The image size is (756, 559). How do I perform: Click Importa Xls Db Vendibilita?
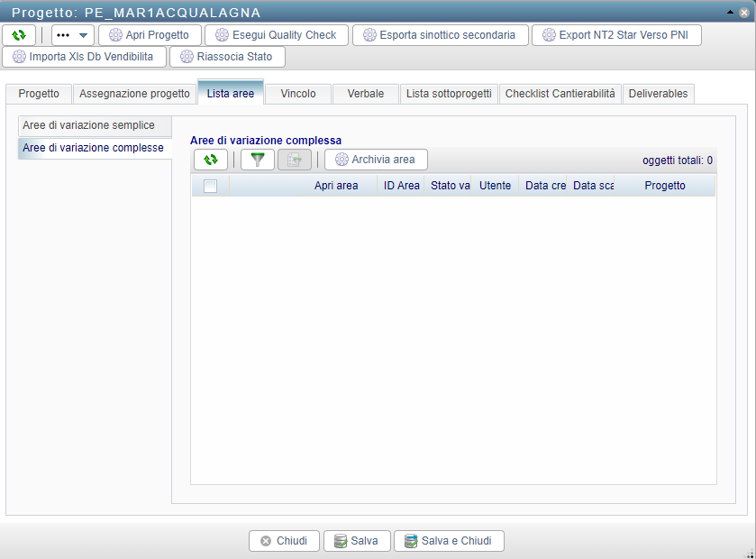[x=84, y=57]
